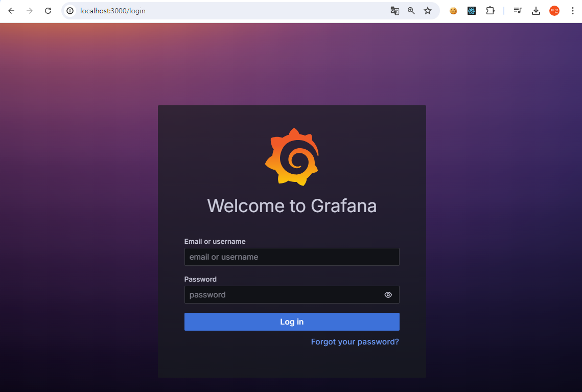View site information icon in address bar

[70, 11]
